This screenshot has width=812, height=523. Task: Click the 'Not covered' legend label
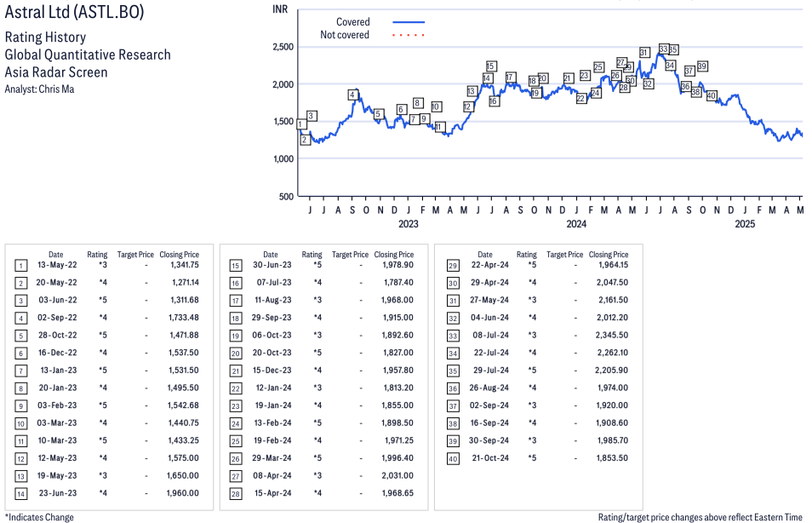tap(345, 35)
